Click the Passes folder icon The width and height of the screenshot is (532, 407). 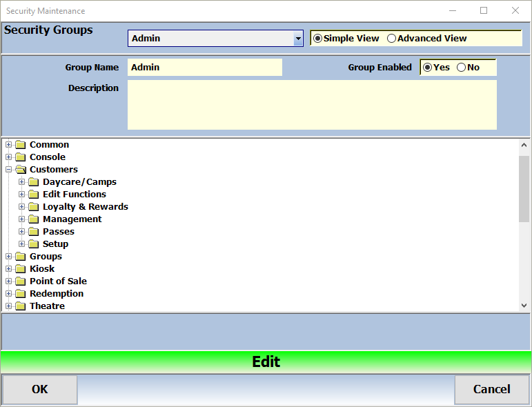coord(33,232)
